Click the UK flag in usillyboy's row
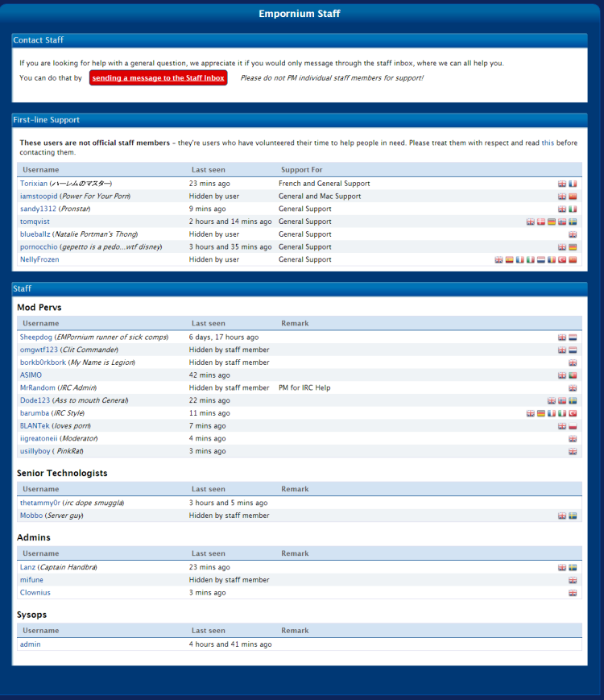This screenshot has width=604, height=700. (x=573, y=451)
